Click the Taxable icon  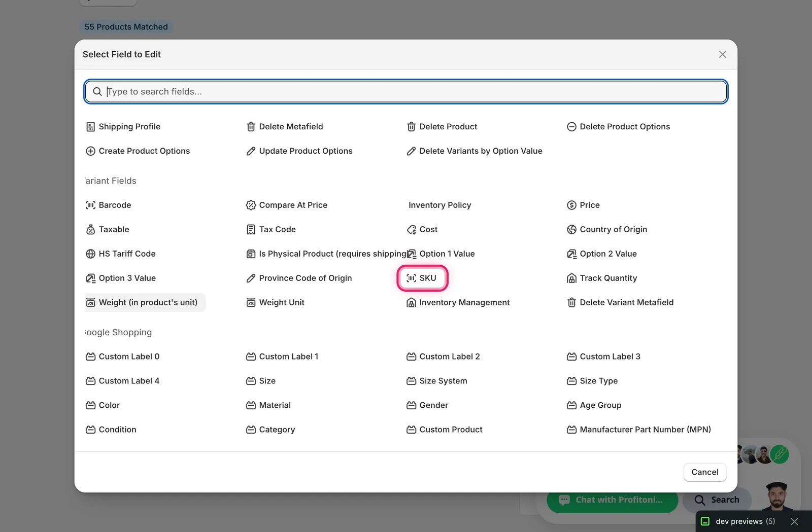click(x=90, y=229)
